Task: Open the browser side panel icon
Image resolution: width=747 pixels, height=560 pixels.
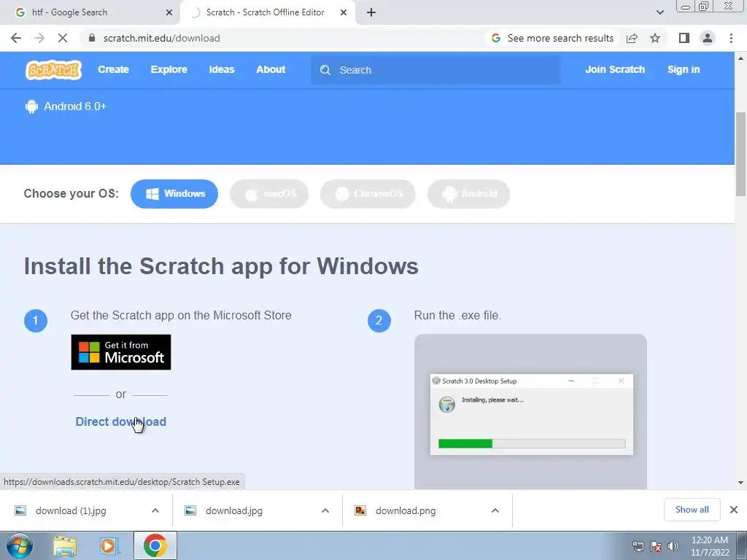Action: 684,38
